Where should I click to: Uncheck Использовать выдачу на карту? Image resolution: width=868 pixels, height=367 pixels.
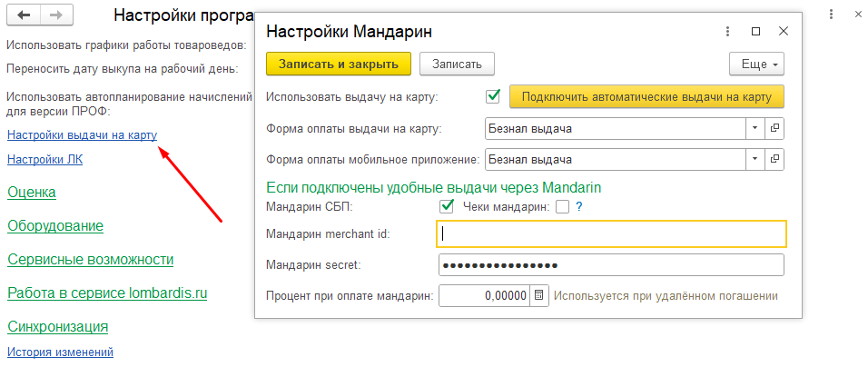pyautogui.click(x=494, y=96)
